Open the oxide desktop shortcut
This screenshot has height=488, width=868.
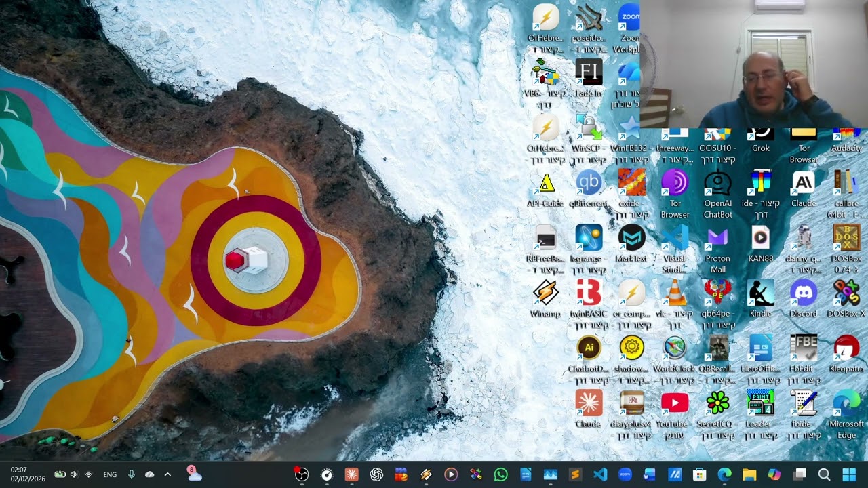pos(631,182)
